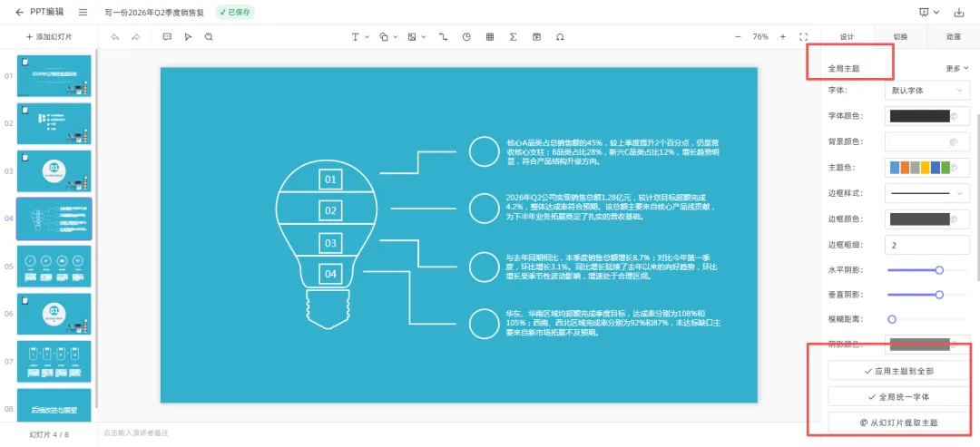The height and width of the screenshot is (447, 980).
Task: Open palette icon in 边框颜色 field
Action: (x=955, y=219)
